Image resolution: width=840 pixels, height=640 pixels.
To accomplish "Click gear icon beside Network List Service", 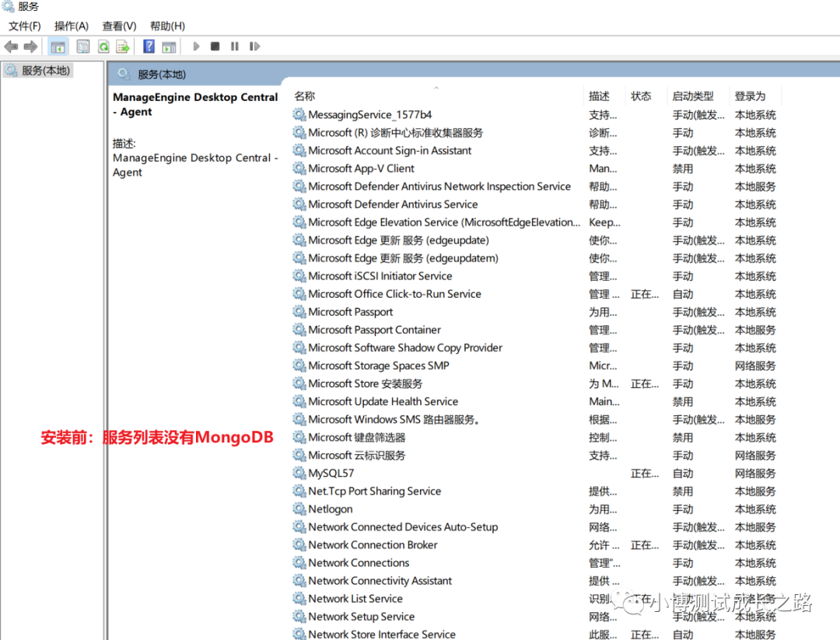I will click(299, 598).
